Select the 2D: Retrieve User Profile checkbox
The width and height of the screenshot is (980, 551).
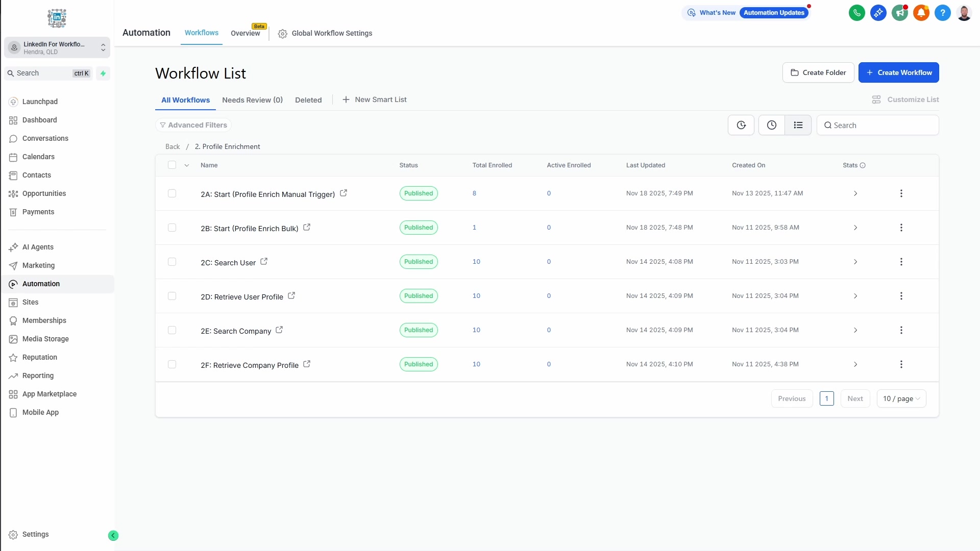[x=172, y=296]
